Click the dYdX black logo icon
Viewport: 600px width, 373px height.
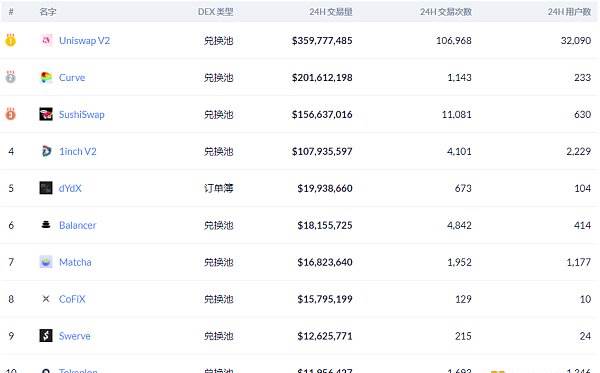tap(46, 188)
